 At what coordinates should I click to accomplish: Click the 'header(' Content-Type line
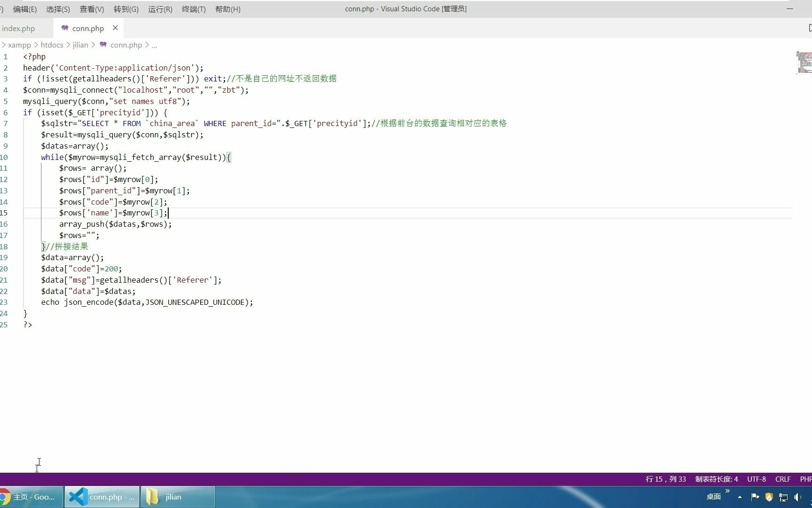(113, 68)
